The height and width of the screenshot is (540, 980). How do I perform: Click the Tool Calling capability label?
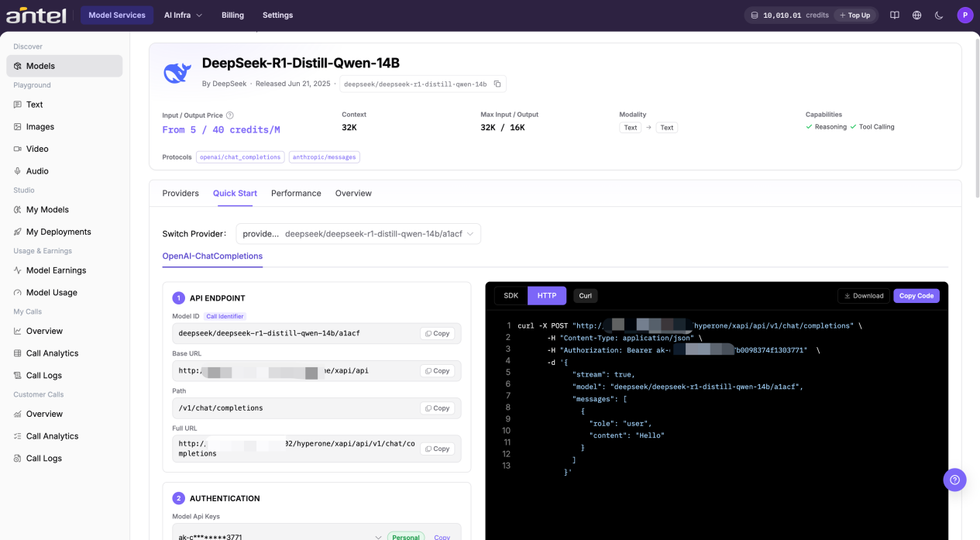coord(876,127)
